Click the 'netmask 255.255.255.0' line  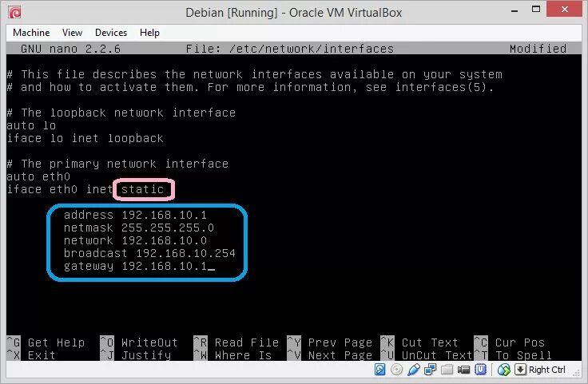[139, 228]
